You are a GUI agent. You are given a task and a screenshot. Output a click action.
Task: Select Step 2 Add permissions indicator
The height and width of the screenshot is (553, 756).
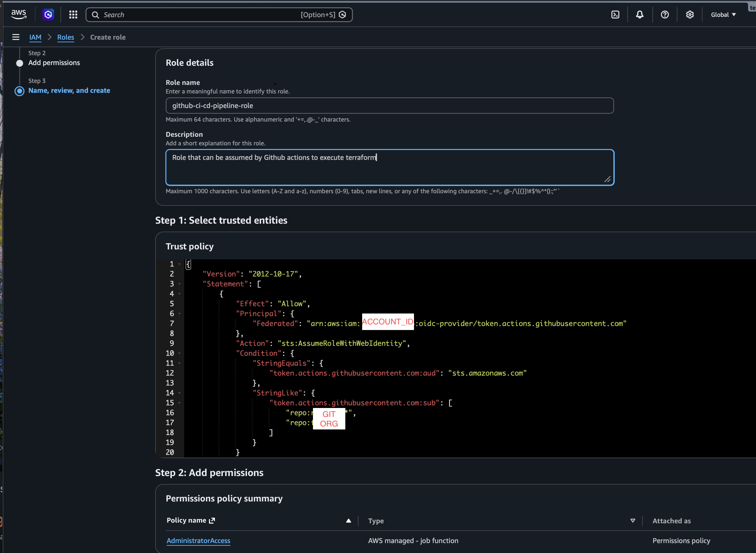(x=20, y=63)
